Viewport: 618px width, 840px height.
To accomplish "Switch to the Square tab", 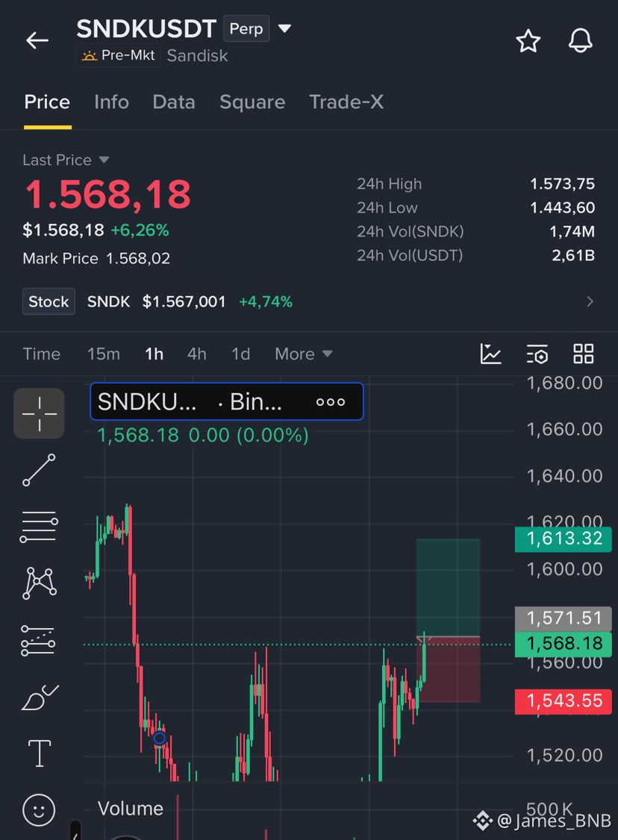I will 252,101.
